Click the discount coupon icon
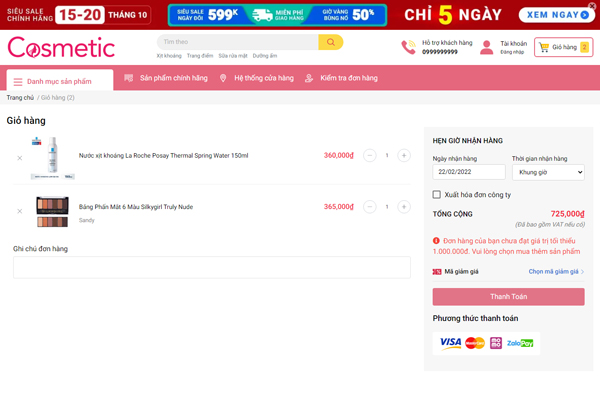This screenshot has height=408, width=600. click(x=437, y=272)
